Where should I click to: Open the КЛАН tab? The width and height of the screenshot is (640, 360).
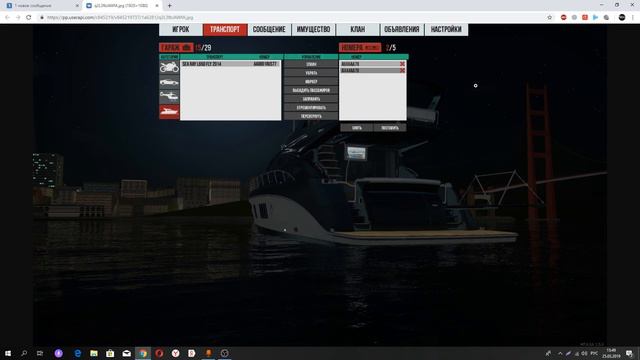point(358,29)
